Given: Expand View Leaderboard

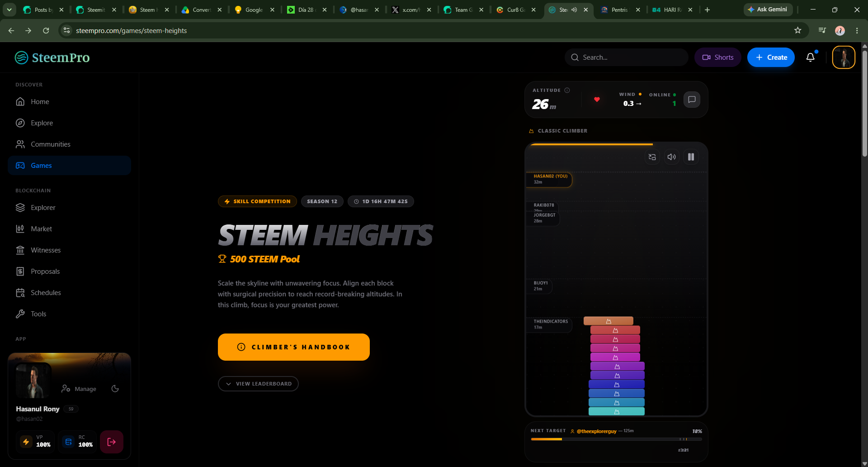Looking at the screenshot, I should [x=258, y=384].
